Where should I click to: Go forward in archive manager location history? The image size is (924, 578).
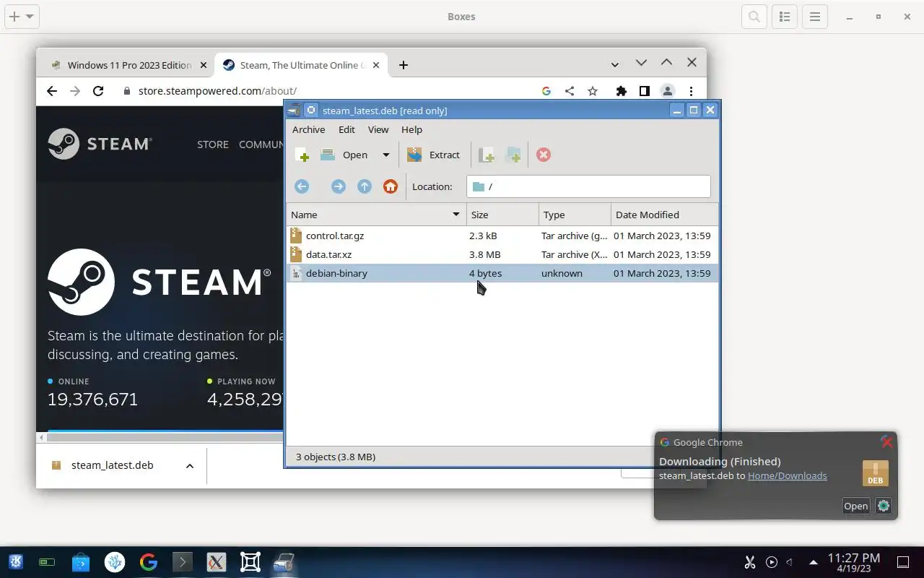pyautogui.click(x=338, y=186)
